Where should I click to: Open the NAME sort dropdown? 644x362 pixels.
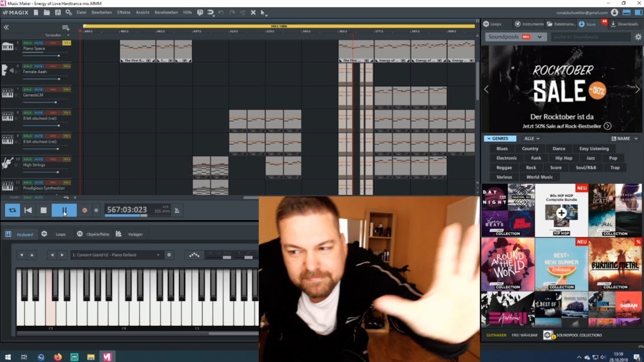625,138
